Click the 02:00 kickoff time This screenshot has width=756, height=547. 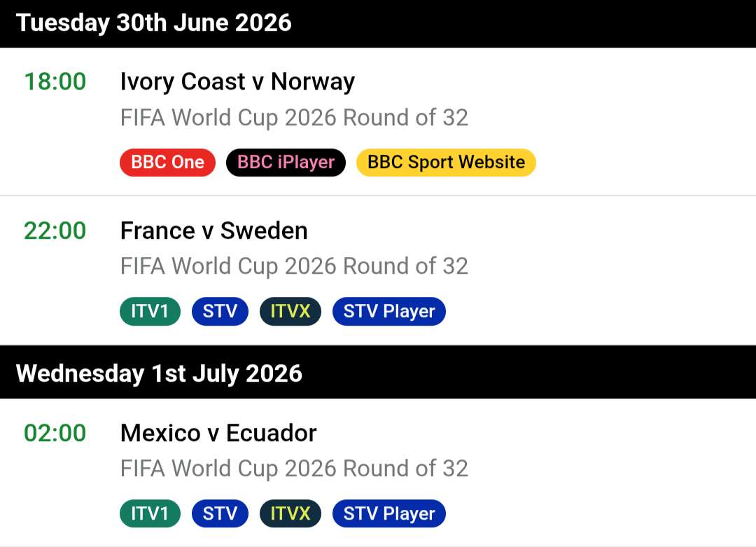(55, 433)
